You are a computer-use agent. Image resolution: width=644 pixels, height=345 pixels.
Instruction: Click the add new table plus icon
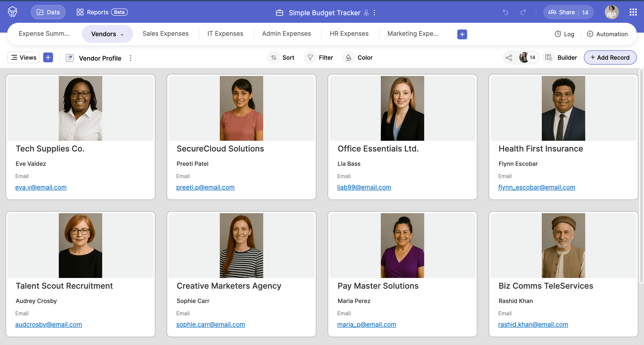point(462,34)
